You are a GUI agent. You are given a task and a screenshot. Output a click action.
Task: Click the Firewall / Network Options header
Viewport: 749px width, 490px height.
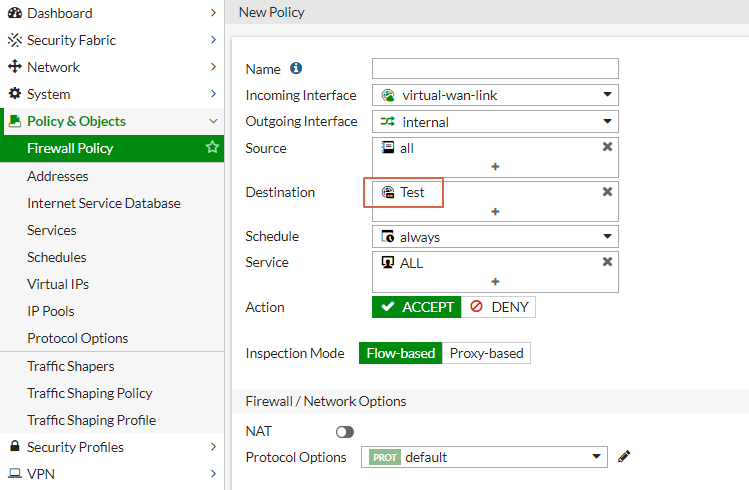[x=326, y=401]
